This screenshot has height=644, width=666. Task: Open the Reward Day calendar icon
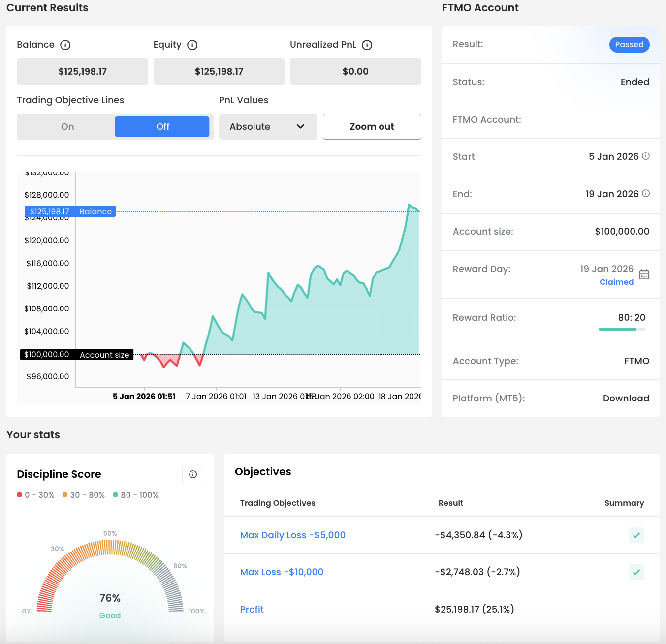tap(644, 275)
